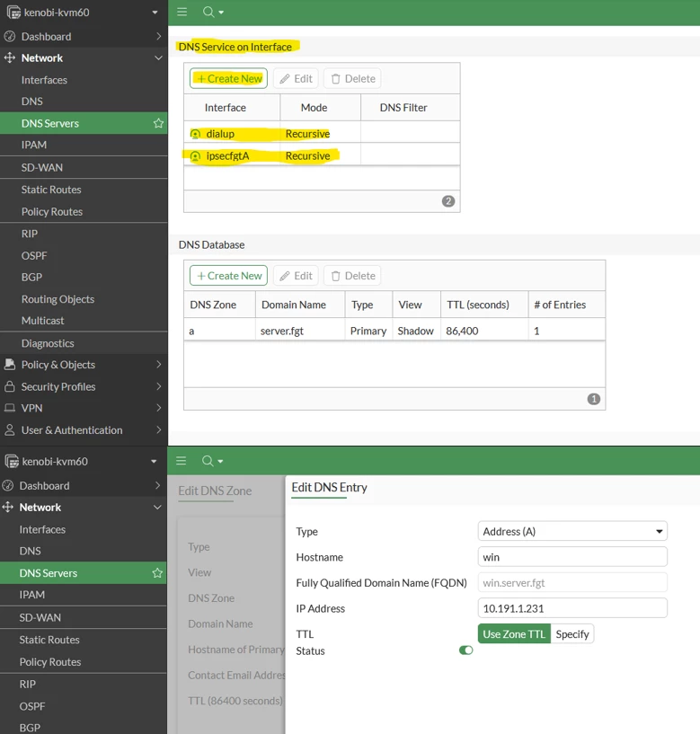
Task: Click the dialup interface icon
Action: [195, 135]
